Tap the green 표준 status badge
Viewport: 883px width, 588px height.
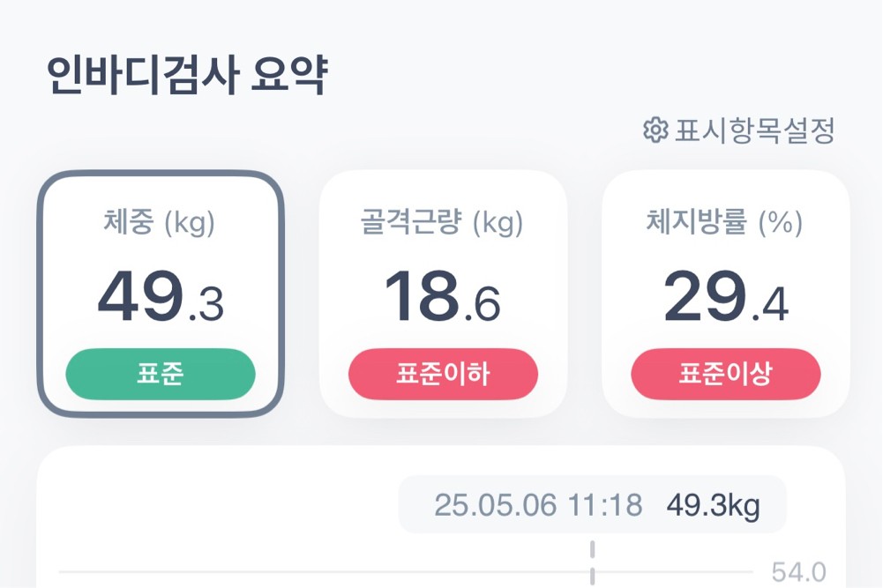pyautogui.click(x=161, y=375)
